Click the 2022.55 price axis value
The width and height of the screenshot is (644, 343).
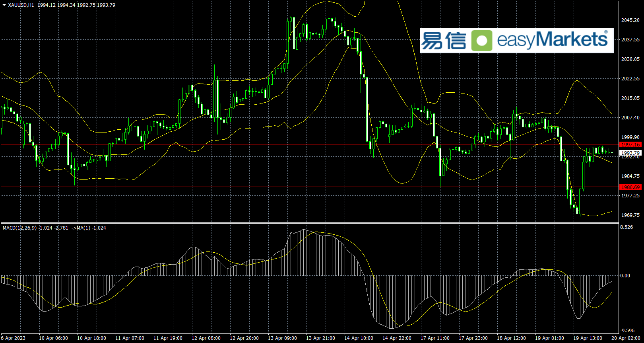tap(630, 78)
